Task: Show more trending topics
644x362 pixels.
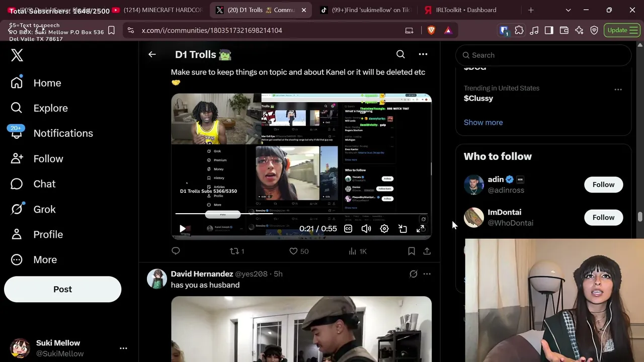Action: tap(483, 122)
